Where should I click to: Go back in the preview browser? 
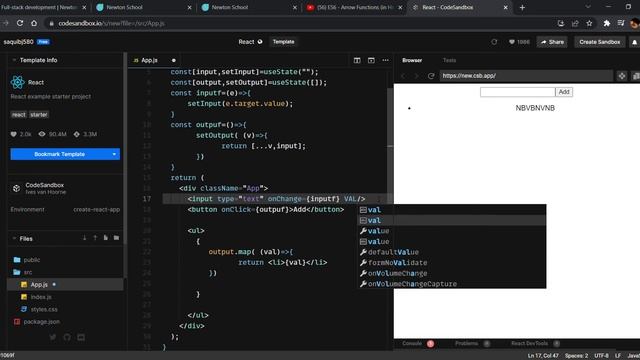(x=403, y=76)
